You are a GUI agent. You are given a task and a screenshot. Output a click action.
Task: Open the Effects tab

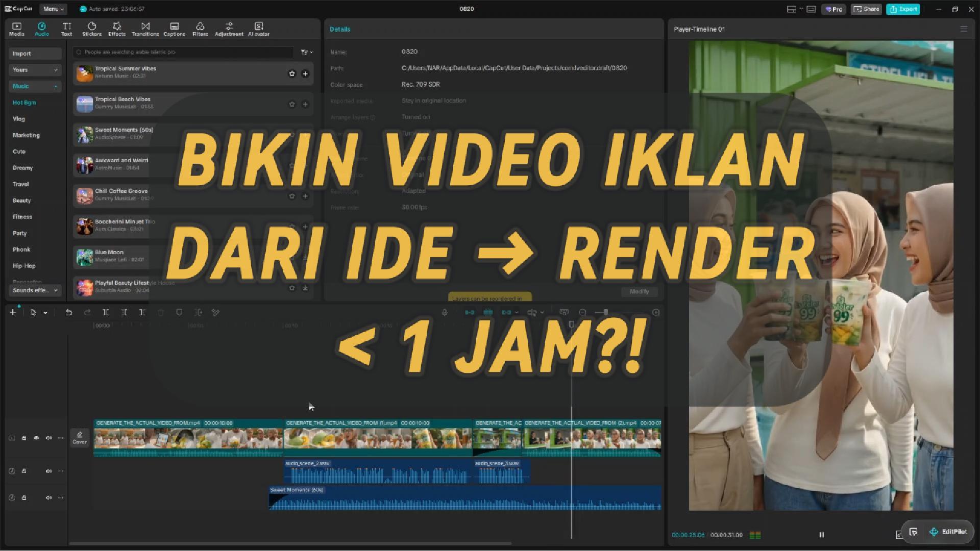click(117, 30)
